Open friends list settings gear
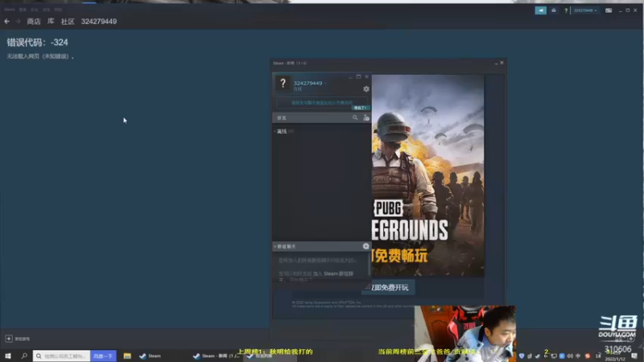 point(366,89)
